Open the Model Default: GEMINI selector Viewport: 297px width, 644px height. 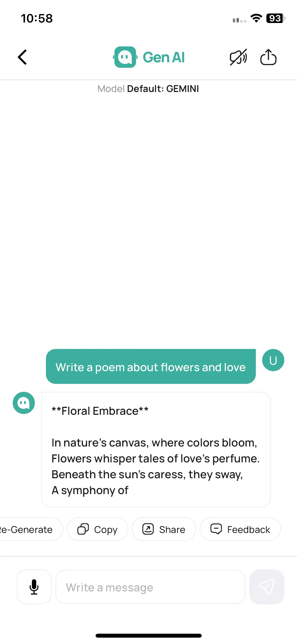(148, 89)
